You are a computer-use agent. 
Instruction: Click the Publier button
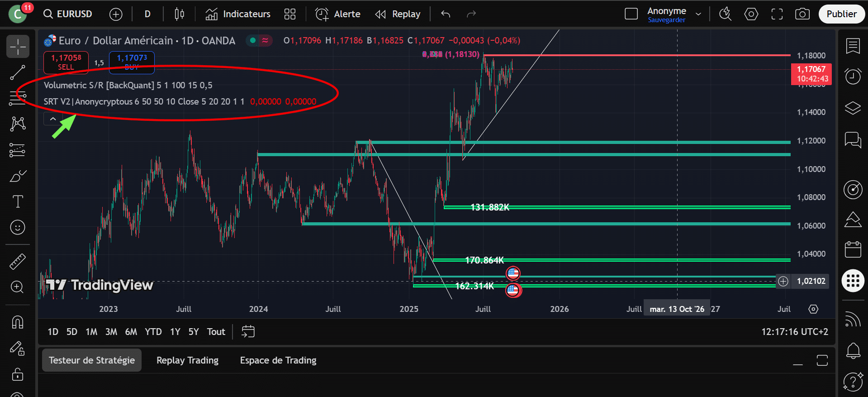tap(841, 14)
